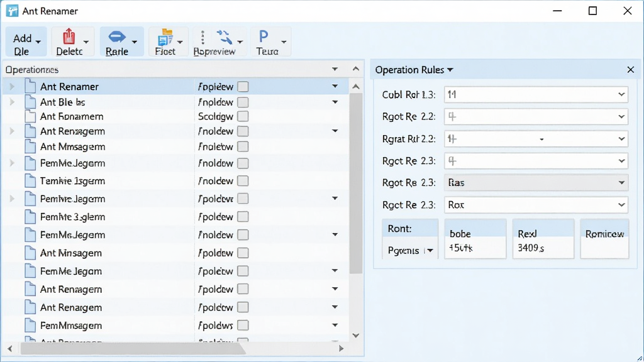Open the Add Dle dropdown arrow
Image resolution: width=644 pixels, height=362 pixels.
[38, 42]
